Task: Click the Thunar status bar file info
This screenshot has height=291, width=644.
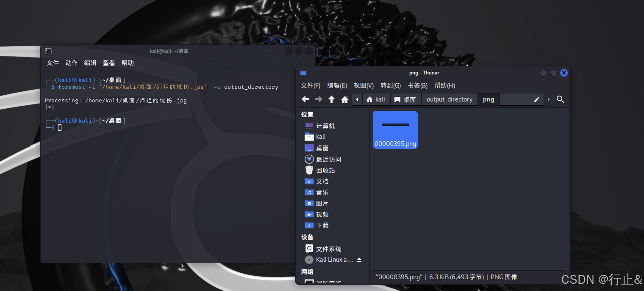Action: (446, 277)
